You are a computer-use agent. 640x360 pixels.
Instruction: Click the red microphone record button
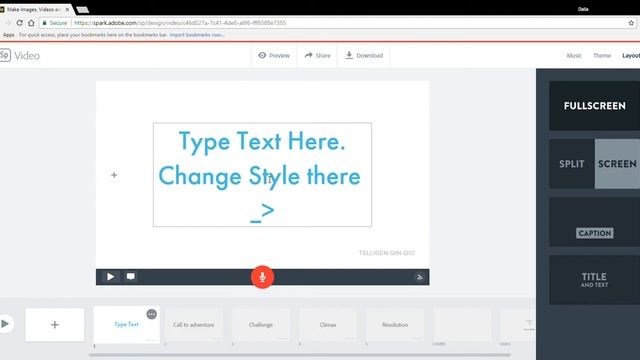pos(262,277)
